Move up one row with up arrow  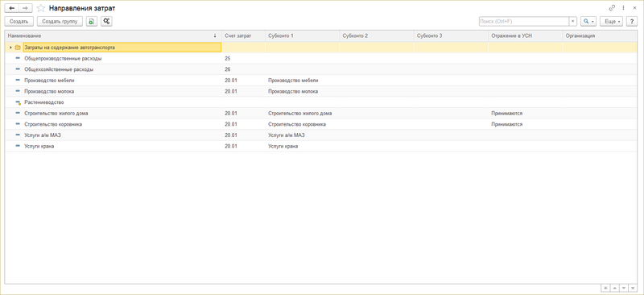click(x=615, y=288)
